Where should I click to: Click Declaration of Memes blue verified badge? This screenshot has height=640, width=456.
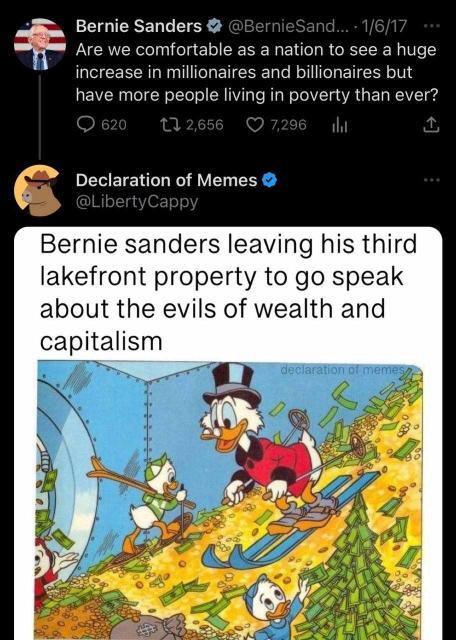point(269,180)
